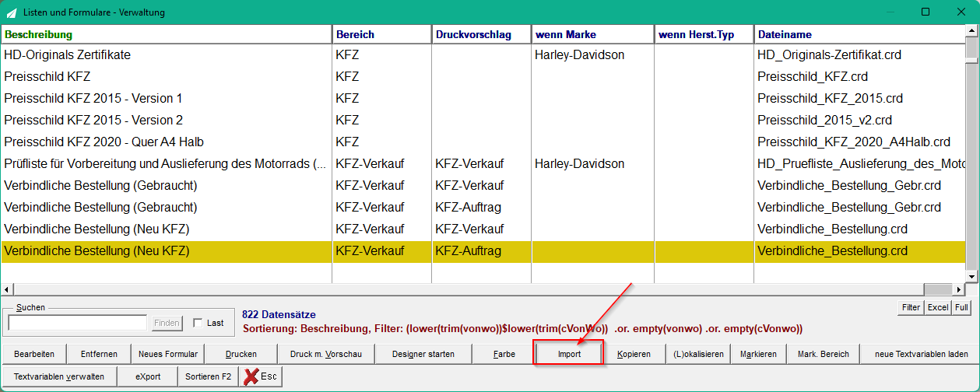Minimize the Listen und Formulare window
This screenshot has height=392, width=980.
891,12
